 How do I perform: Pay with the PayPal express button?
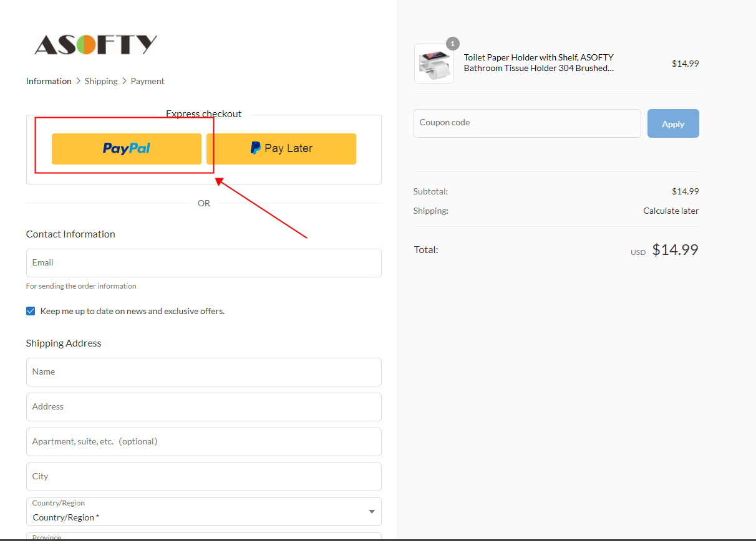point(127,149)
